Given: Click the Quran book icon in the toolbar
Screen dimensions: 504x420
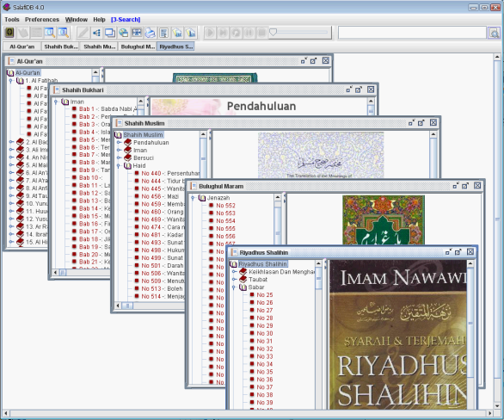Looking at the screenshot, I should (x=10, y=33).
